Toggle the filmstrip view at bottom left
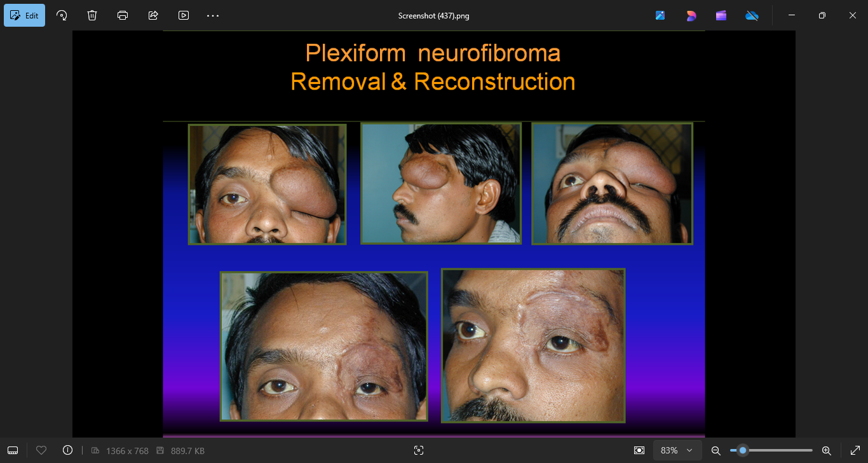 13,450
